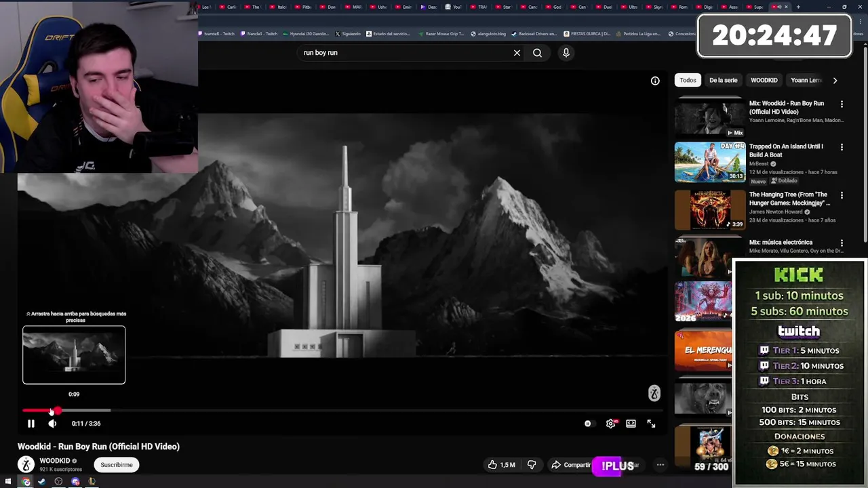Screen dimensions: 868x488
Task: Like the video with thumbs up
Action: 492,465
